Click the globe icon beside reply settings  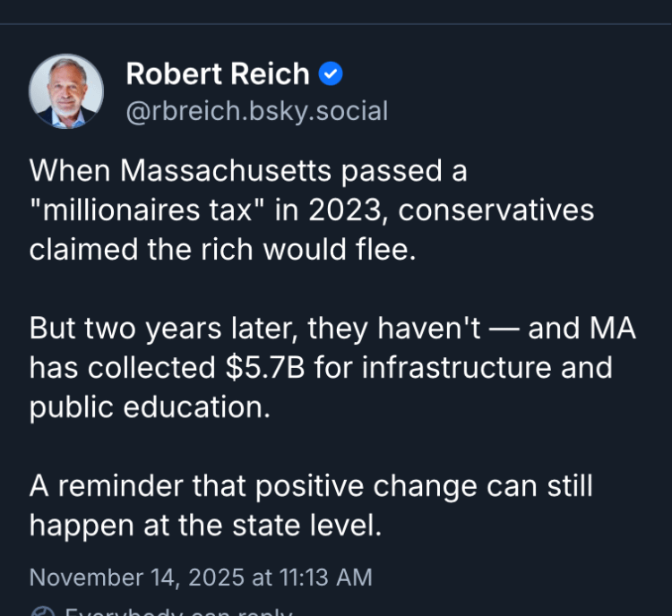[41, 612]
